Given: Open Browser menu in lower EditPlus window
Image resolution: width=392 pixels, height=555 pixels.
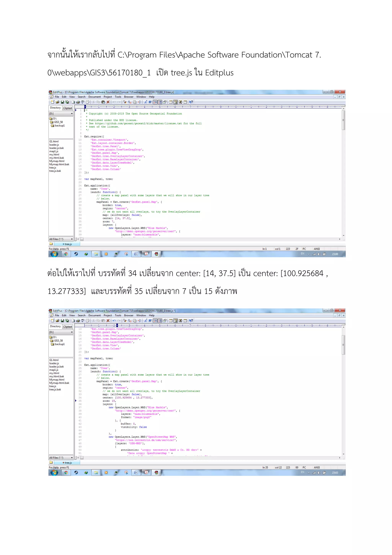Looking at the screenshot, I should 129,315.
